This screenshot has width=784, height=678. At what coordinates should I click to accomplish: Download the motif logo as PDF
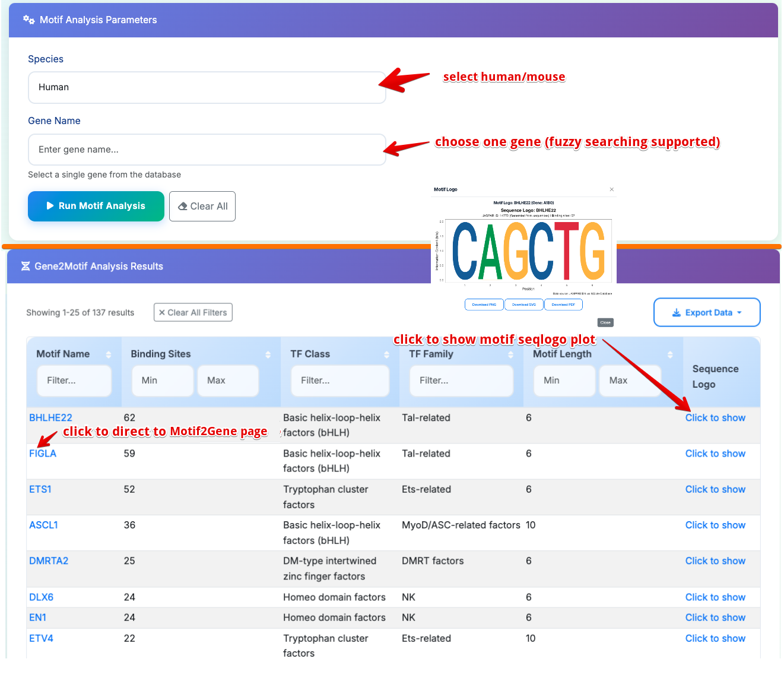[563, 305]
